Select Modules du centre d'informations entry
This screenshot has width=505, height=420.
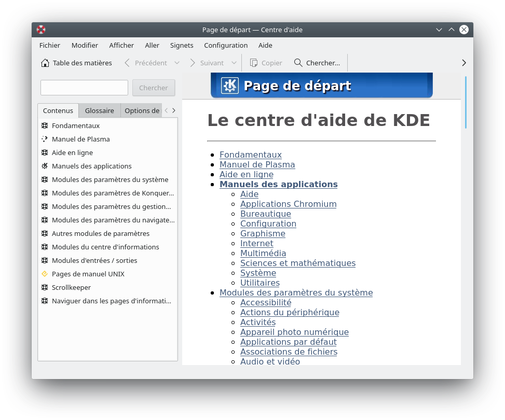click(x=105, y=247)
